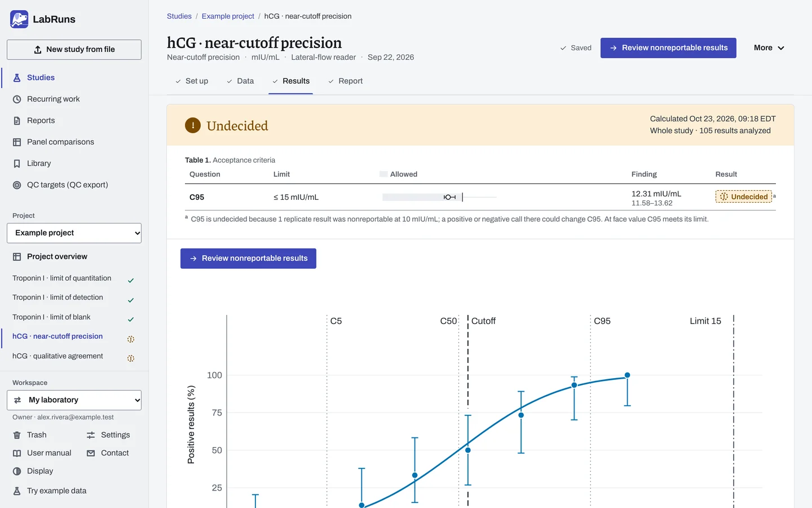Switch to the Data tab
This screenshot has width=812, height=508.
(240, 81)
